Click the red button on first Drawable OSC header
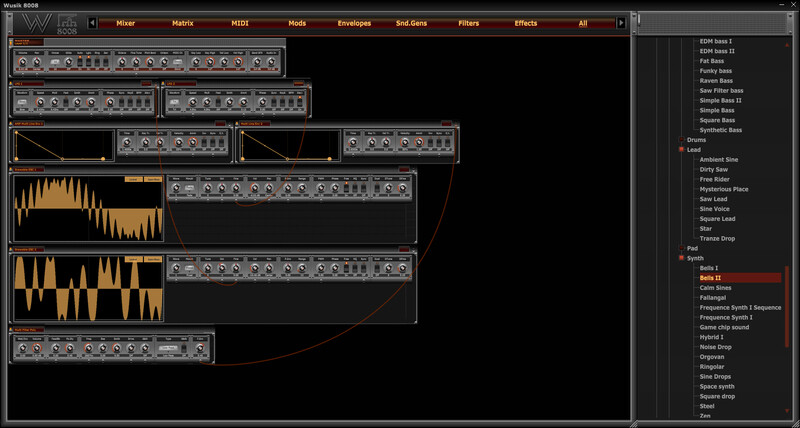800x428 pixels. point(404,171)
